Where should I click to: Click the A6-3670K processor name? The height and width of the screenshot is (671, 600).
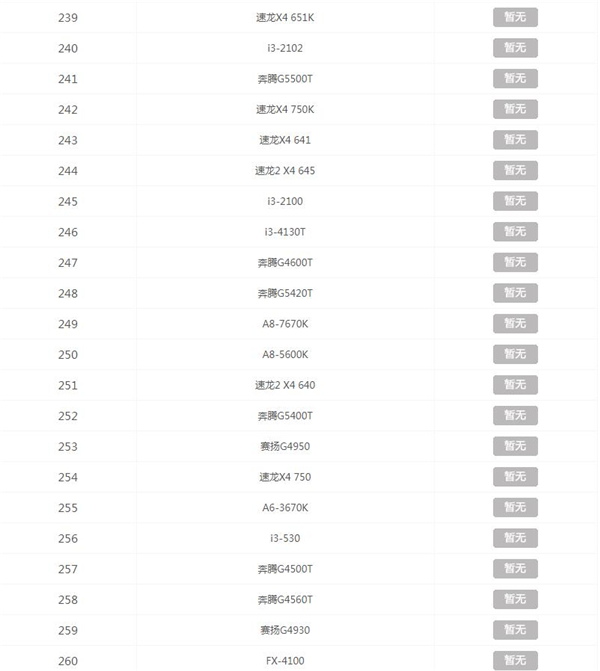tap(285, 508)
